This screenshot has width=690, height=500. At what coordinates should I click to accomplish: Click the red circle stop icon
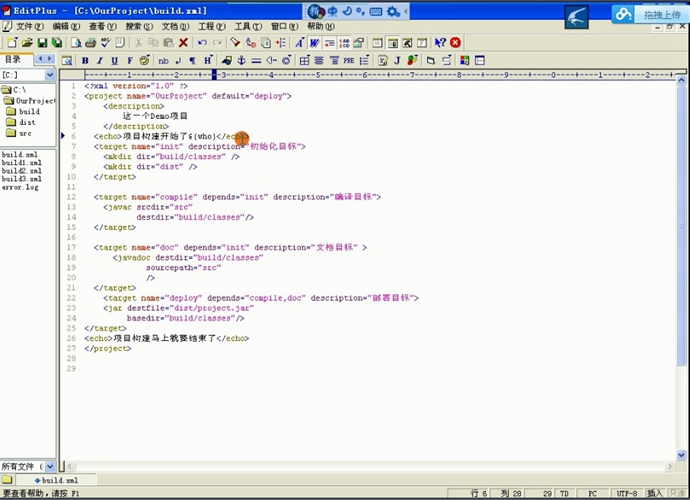tap(455, 43)
